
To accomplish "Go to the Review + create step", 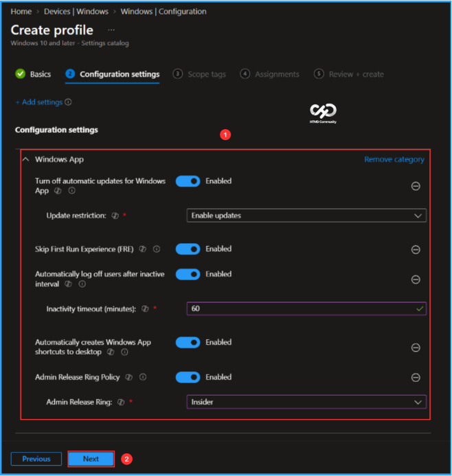I will [349, 74].
